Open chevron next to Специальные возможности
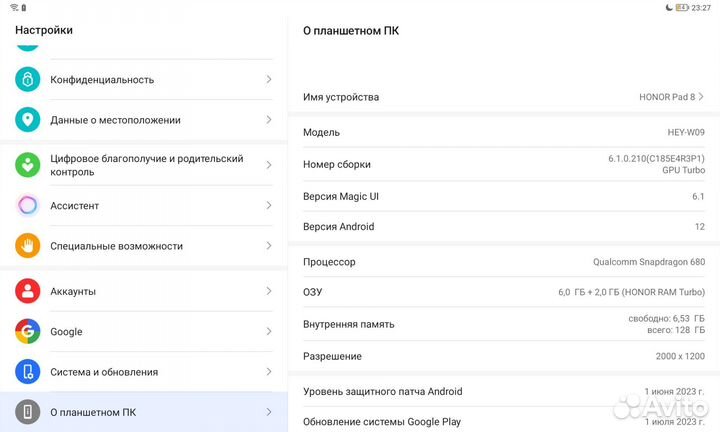 (x=269, y=246)
